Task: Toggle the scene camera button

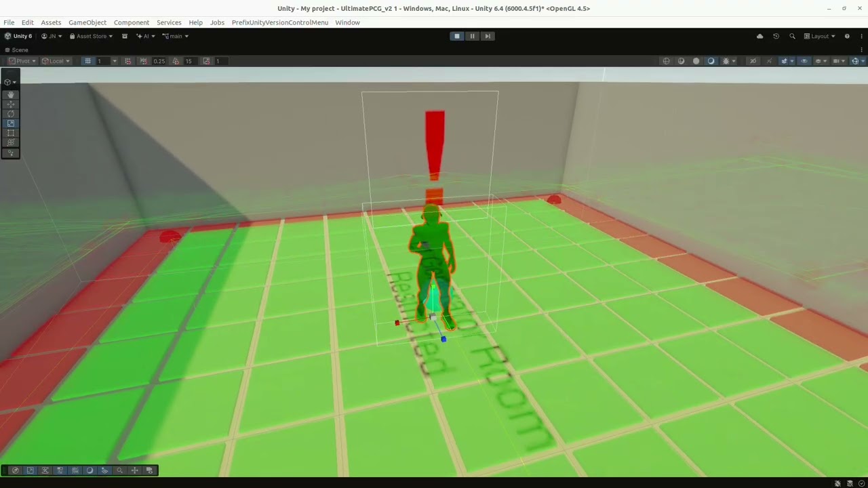Action: point(836,61)
